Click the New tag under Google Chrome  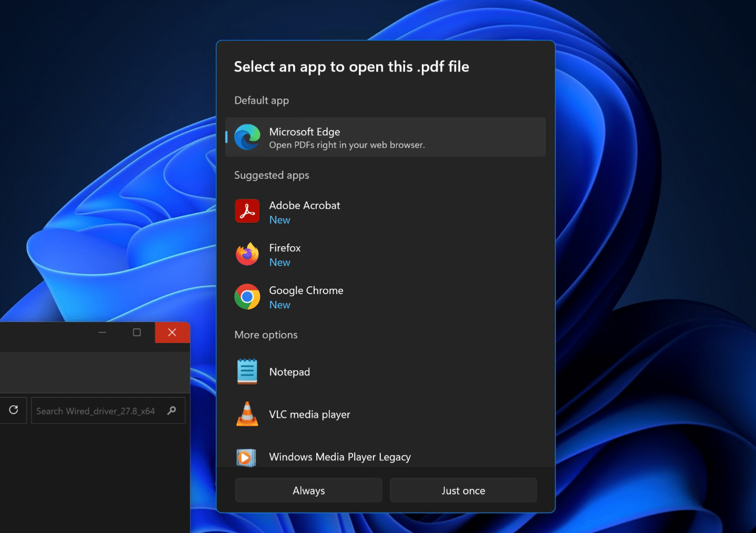pos(279,305)
